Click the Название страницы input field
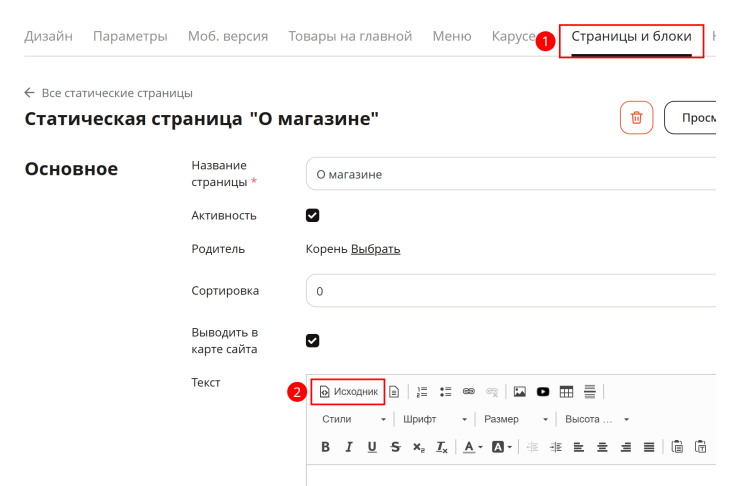Screen dimensions: 740x486 click(x=511, y=174)
